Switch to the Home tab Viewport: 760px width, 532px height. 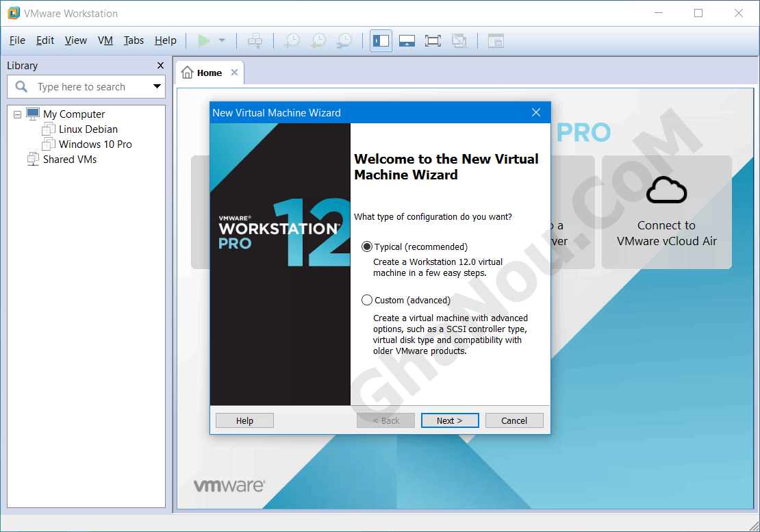coord(209,73)
